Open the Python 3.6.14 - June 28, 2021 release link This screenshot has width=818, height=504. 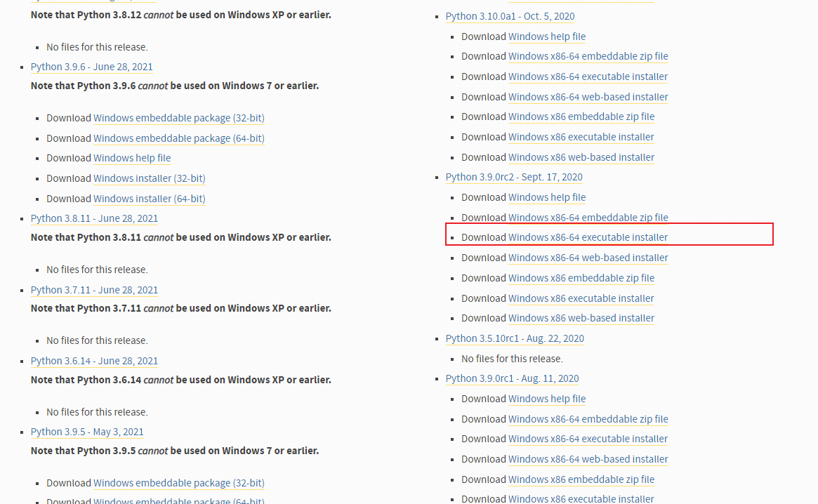94,361
